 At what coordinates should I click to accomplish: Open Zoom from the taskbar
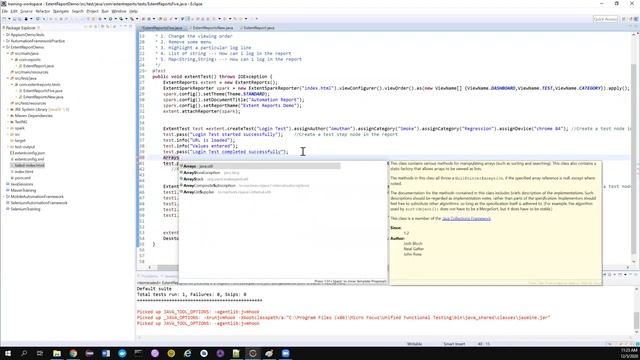[x=285, y=353]
